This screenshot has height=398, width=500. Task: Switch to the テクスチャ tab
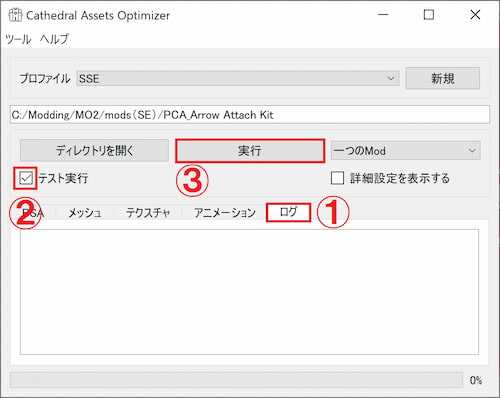[x=148, y=213]
